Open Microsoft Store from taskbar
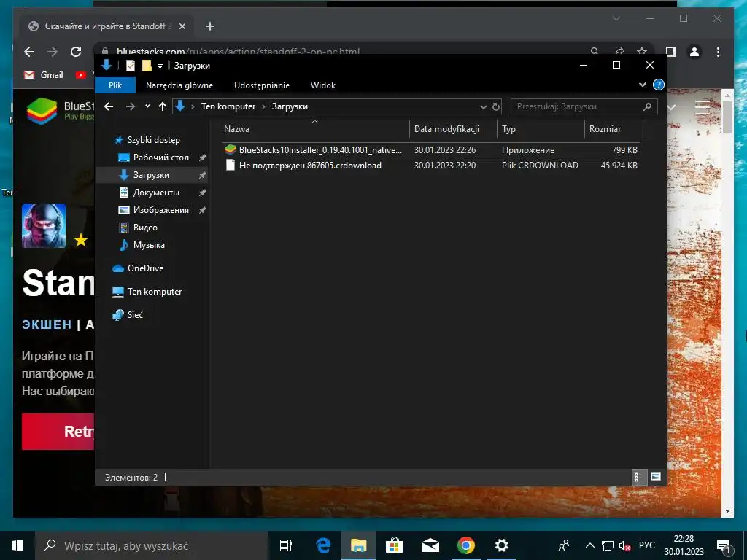Screen dimensions: 747x560 pos(394,545)
